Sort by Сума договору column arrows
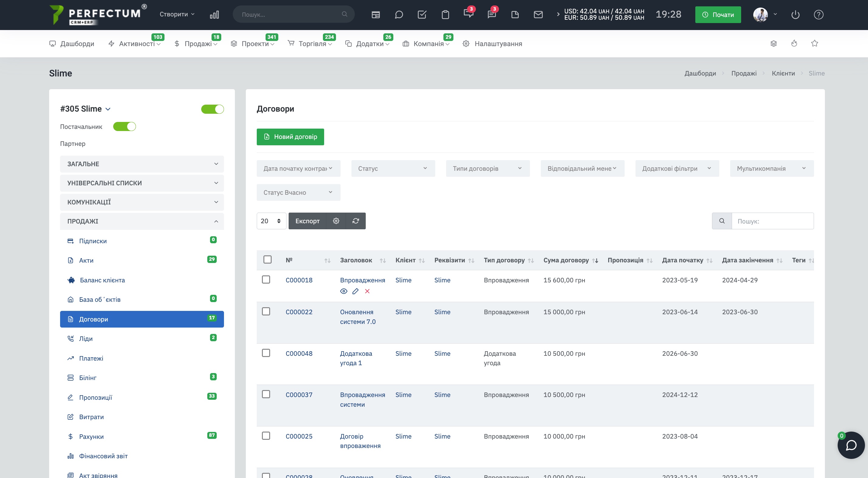 click(595, 261)
